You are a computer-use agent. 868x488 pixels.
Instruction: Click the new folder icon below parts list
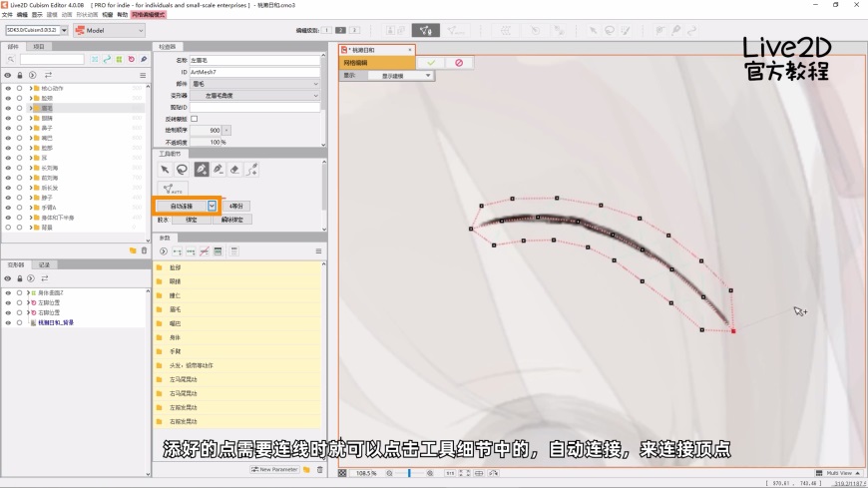133,250
